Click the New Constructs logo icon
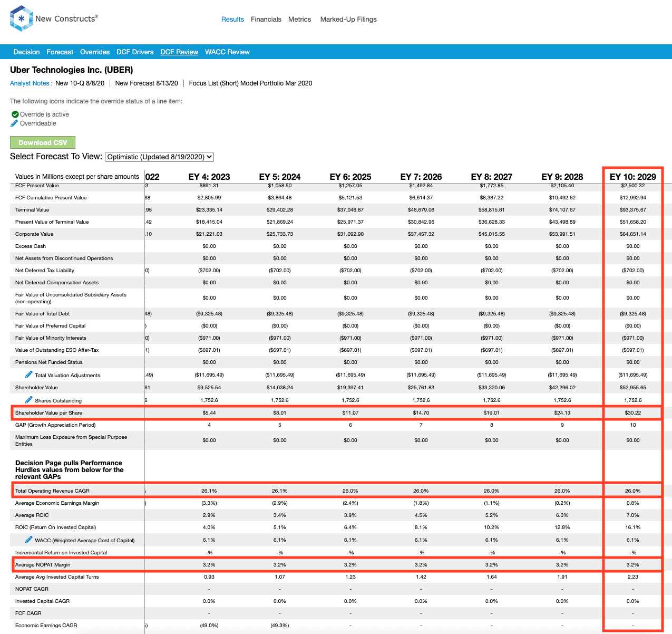Image resolution: width=672 pixels, height=634 pixels. [x=21, y=18]
